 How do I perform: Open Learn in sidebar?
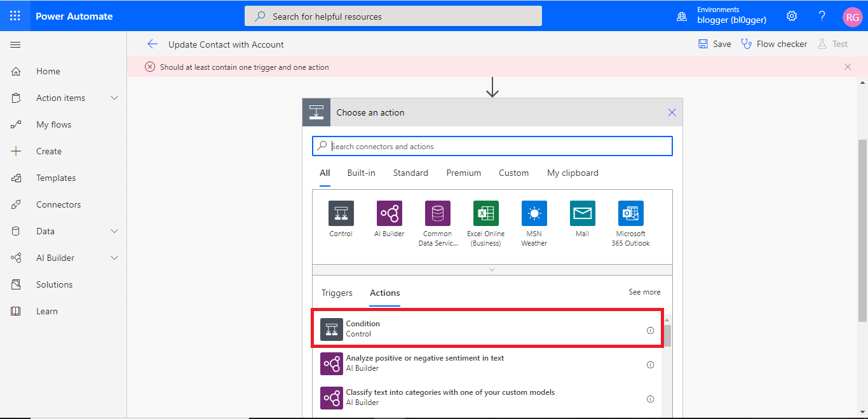(47, 311)
